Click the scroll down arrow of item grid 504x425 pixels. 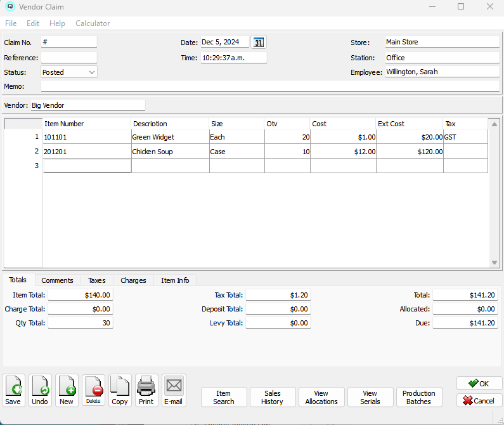tap(494, 263)
